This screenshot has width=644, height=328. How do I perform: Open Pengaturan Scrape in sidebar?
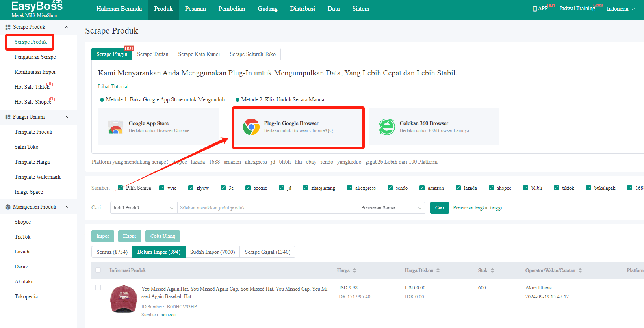tap(35, 57)
